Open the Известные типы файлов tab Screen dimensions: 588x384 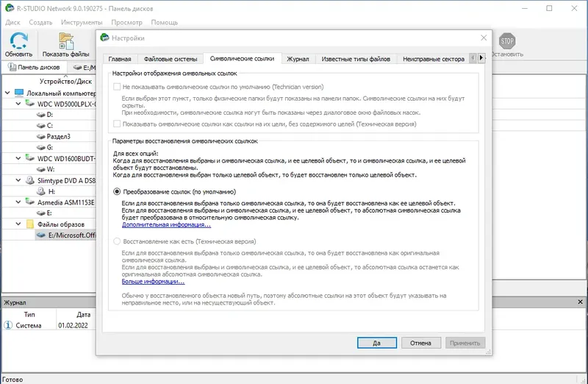[356, 59]
